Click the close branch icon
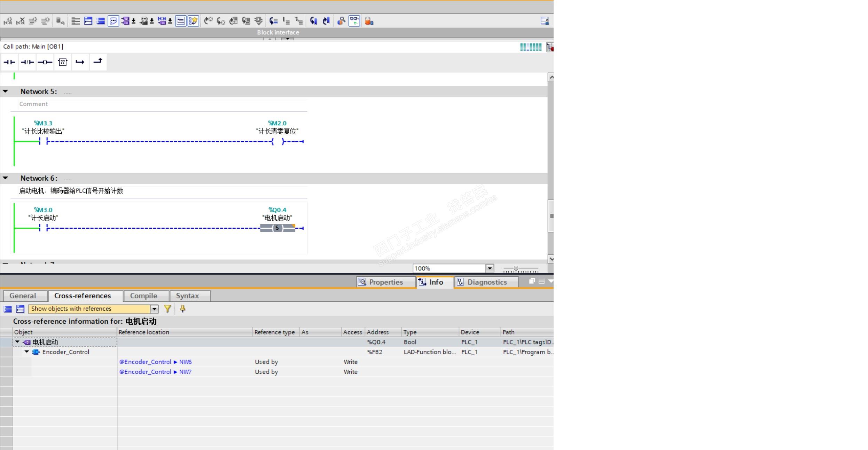 click(98, 62)
